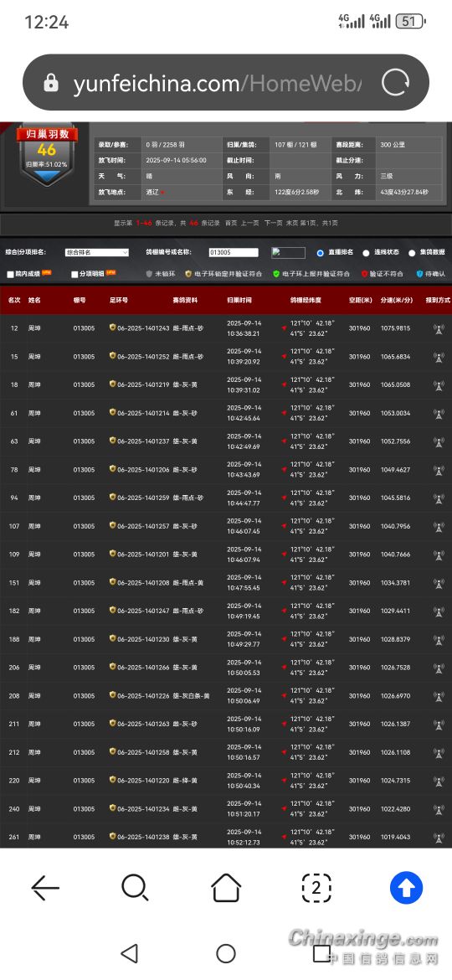Sort by the 分速(米/分) column header
452x980 pixels.
[x=397, y=300]
